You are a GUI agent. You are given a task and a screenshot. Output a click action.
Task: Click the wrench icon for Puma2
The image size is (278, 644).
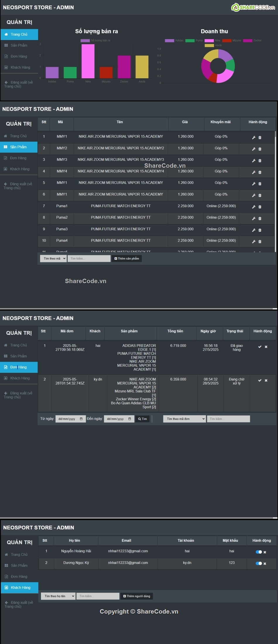point(254,219)
